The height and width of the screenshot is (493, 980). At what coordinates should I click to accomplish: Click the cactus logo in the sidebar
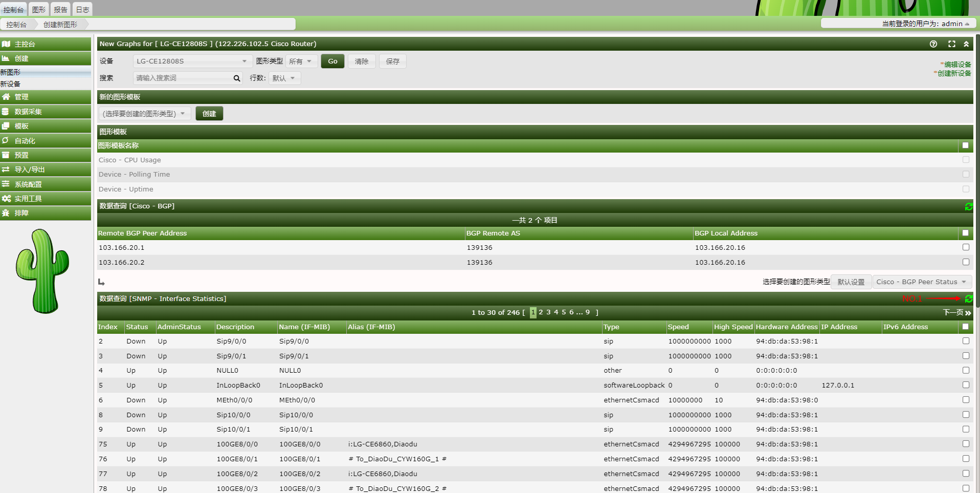(42, 271)
